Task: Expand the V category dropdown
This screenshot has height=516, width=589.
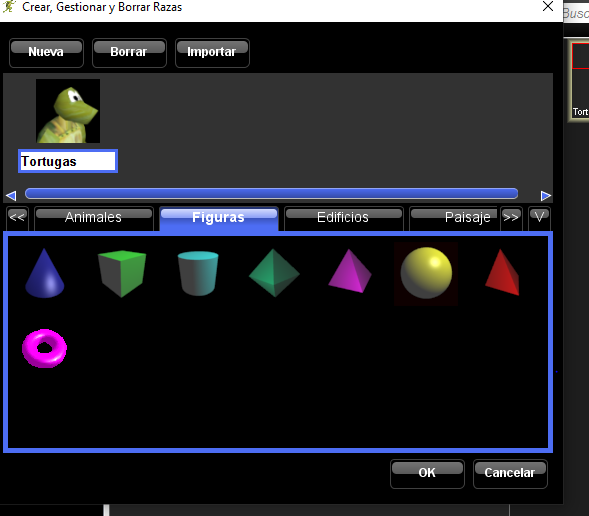Action: 539,218
